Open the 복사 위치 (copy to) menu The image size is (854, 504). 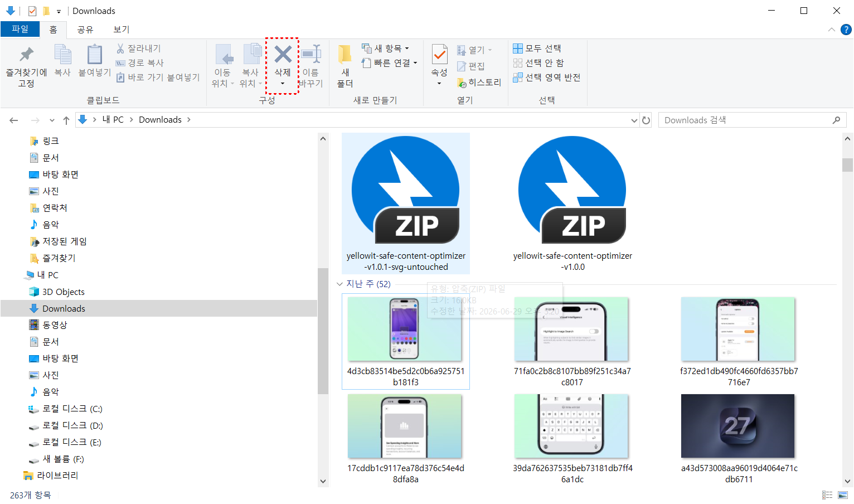click(x=251, y=67)
